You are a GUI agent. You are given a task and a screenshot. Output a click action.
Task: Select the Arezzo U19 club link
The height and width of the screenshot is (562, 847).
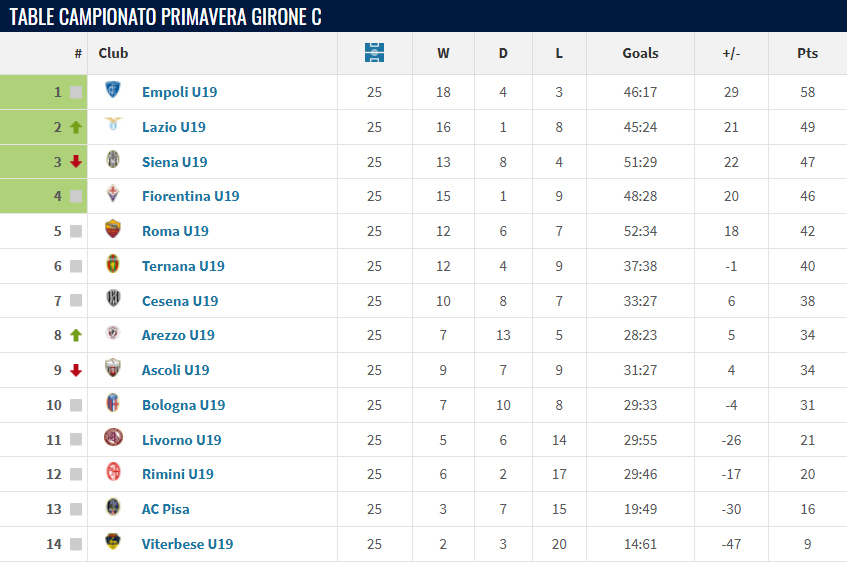178,335
